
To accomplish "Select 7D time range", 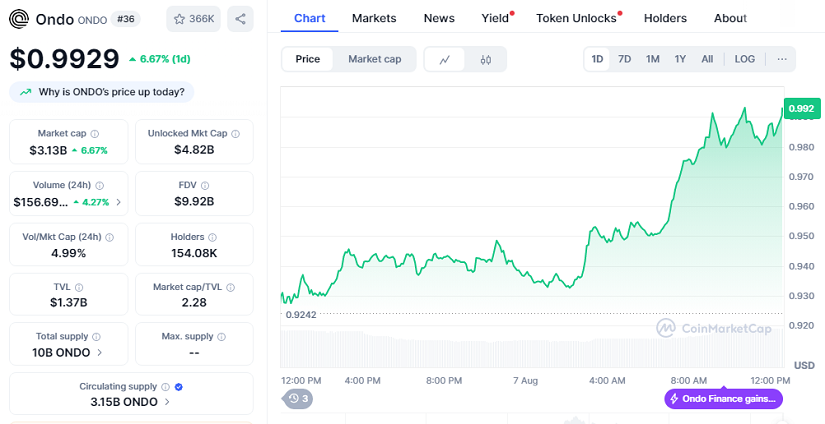I will [x=624, y=59].
